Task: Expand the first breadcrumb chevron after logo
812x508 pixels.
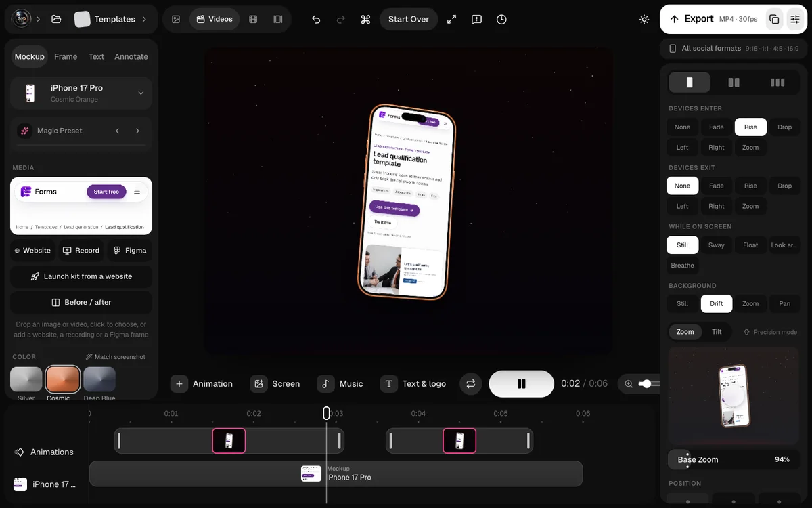Action: (39, 19)
